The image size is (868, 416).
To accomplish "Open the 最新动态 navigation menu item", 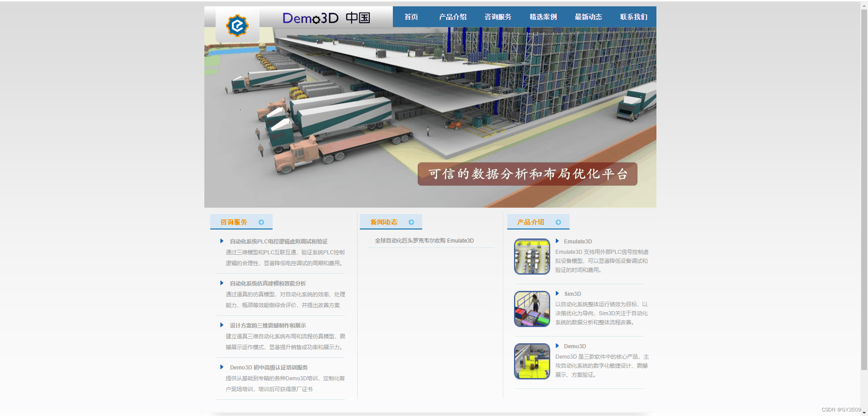I will (589, 17).
